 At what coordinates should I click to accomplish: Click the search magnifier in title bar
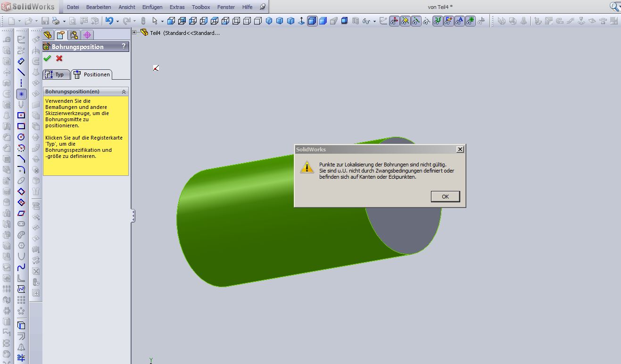click(614, 7)
